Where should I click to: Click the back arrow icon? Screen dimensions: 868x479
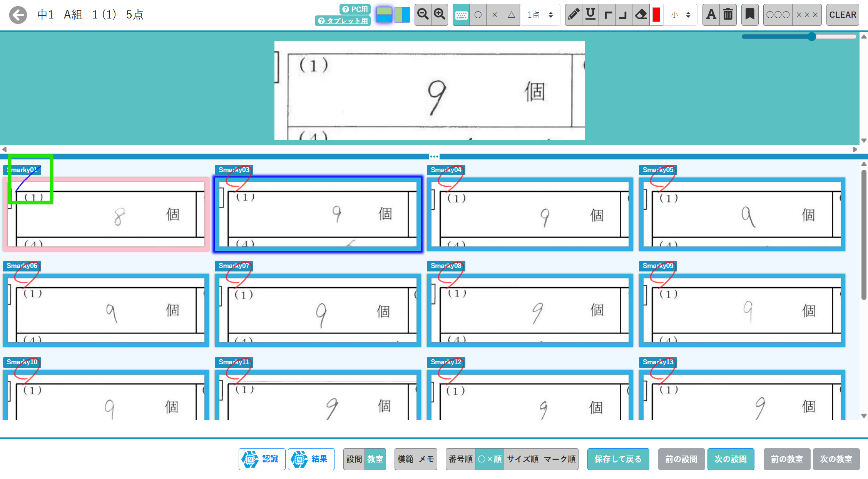(x=18, y=15)
